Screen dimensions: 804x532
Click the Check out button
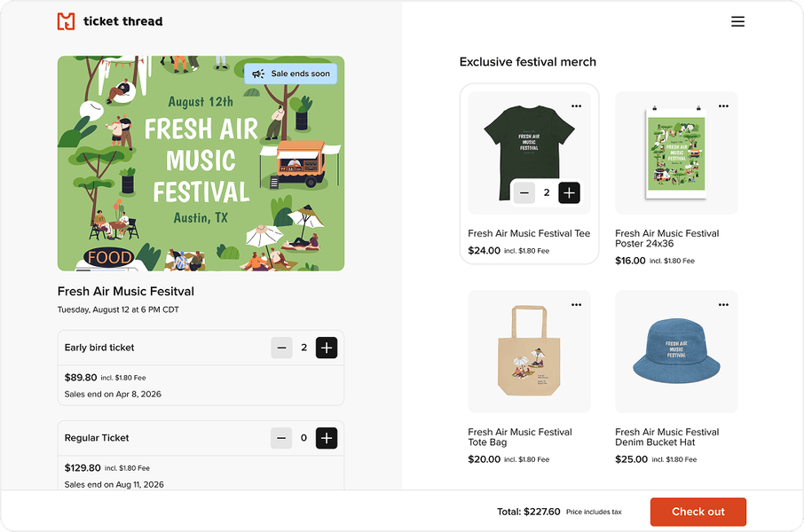click(x=698, y=512)
